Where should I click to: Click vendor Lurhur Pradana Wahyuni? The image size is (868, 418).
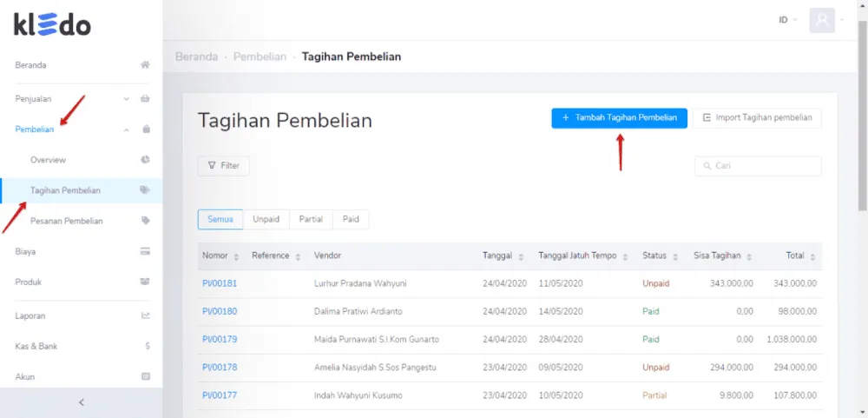click(x=360, y=283)
